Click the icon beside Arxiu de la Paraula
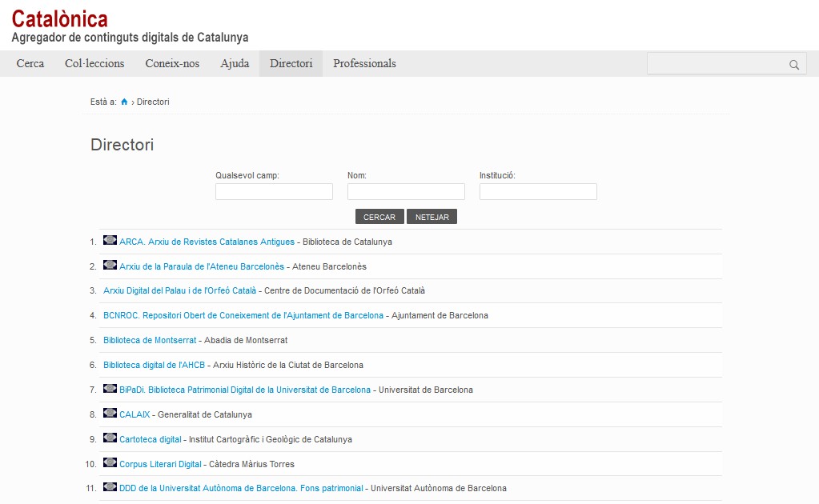Screen dimensions: 819x504 click(x=110, y=265)
